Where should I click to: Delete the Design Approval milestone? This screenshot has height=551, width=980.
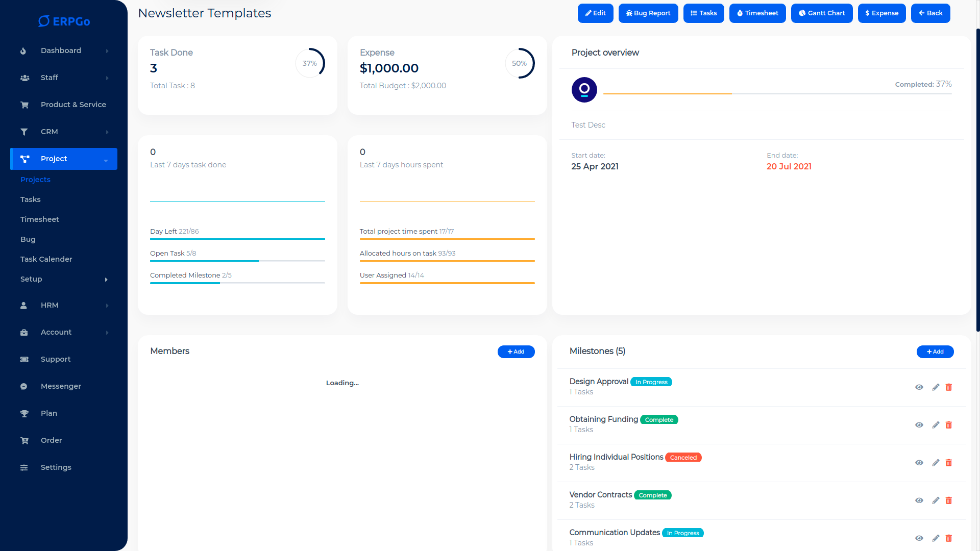(x=948, y=387)
